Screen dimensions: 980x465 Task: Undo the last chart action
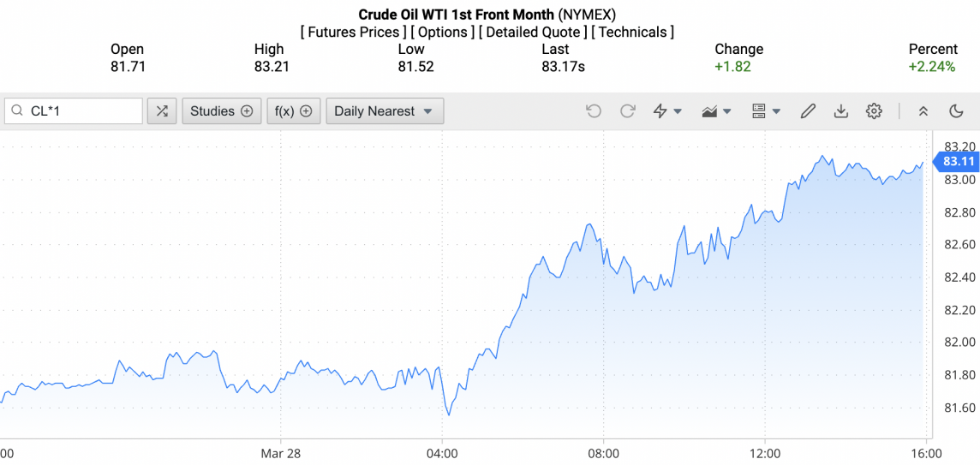[x=594, y=111]
